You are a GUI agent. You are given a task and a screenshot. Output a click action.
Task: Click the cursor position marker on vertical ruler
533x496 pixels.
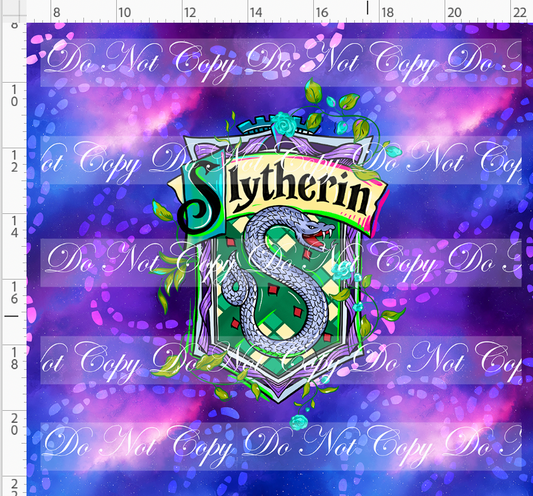coord(11,316)
